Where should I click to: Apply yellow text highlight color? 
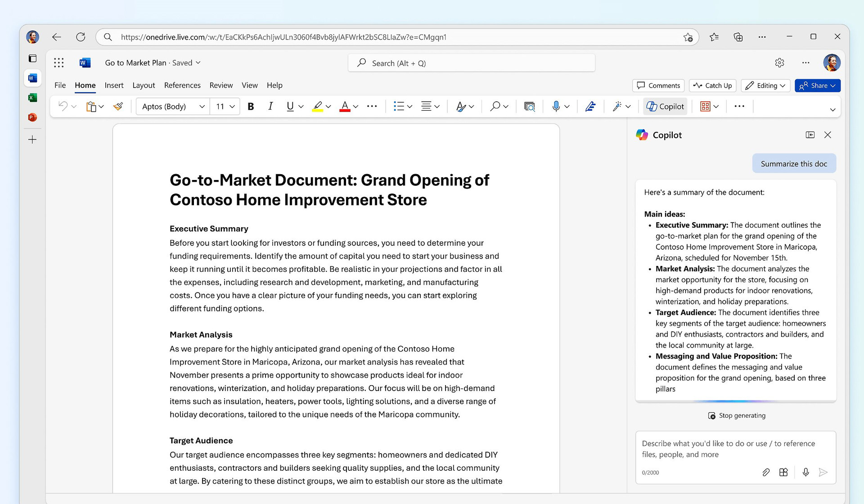(x=317, y=106)
